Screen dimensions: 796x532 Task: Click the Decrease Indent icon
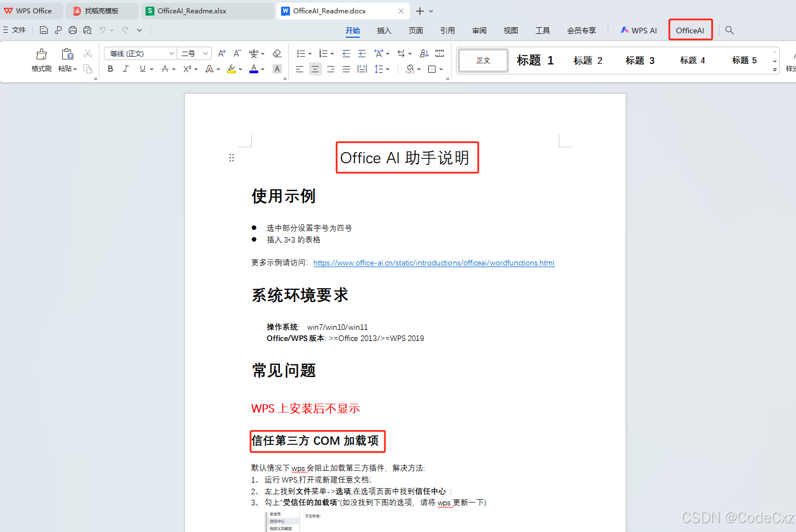click(346, 53)
